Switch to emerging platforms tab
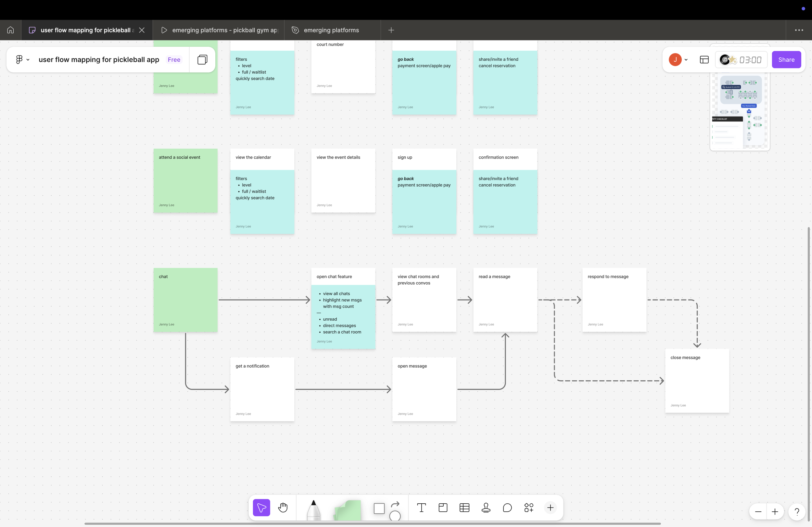This screenshot has width=812, height=527. 331,30
